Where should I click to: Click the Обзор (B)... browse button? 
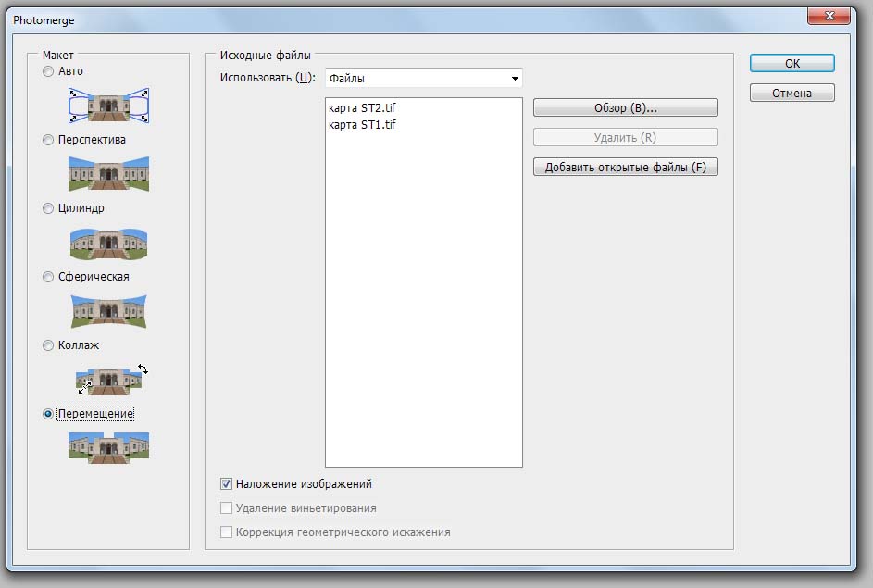(625, 108)
